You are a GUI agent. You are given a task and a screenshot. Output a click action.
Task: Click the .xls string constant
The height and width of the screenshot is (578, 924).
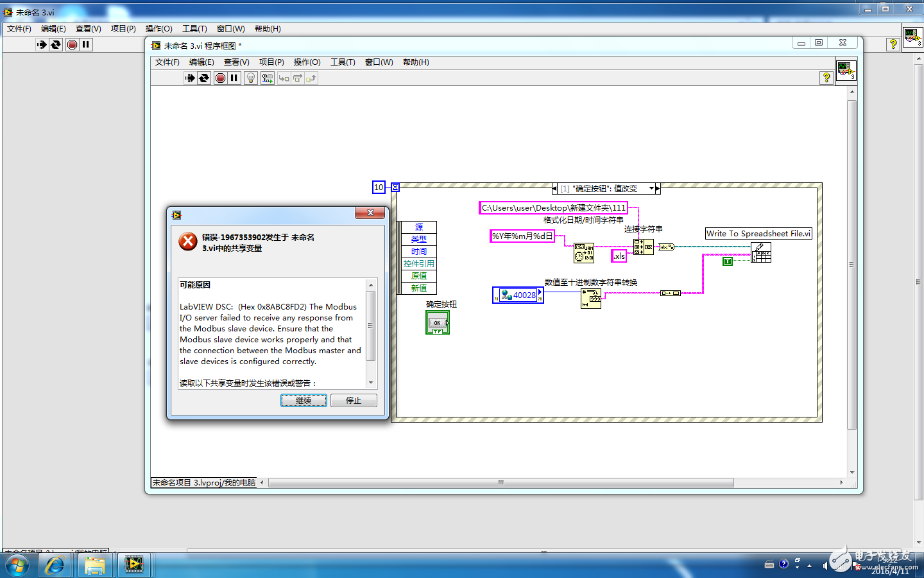pyautogui.click(x=619, y=256)
